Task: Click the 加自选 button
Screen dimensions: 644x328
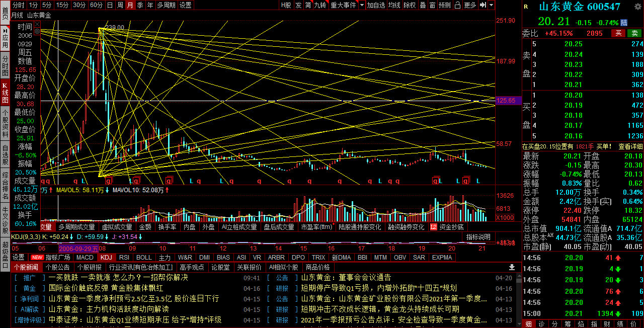Action: pyautogui.click(x=376, y=5)
